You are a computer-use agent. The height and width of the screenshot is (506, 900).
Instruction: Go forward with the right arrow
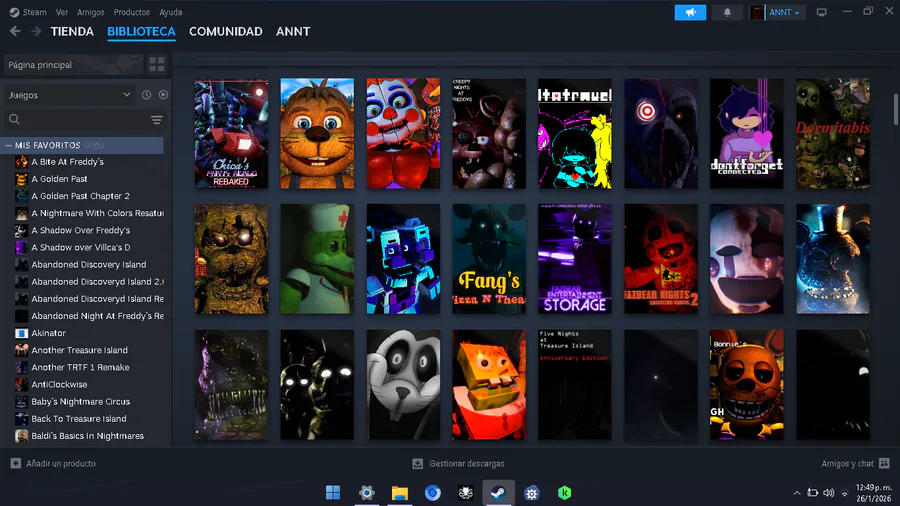[x=36, y=32]
